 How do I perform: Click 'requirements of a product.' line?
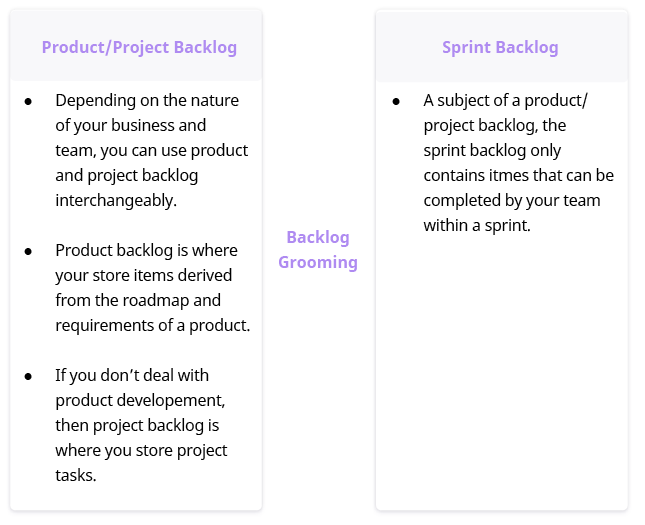tap(153, 326)
